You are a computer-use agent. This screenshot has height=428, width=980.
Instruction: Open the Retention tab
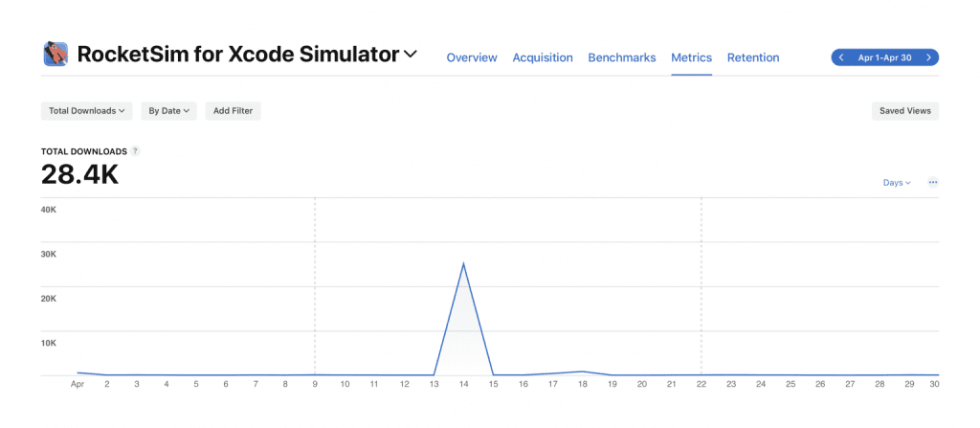pos(753,57)
